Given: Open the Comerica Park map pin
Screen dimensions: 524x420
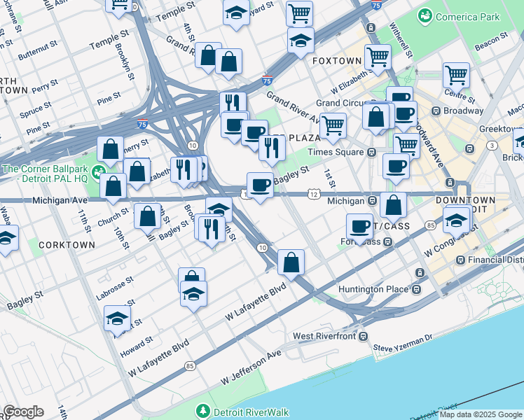Looking at the screenshot, I should tap(425, 16).
